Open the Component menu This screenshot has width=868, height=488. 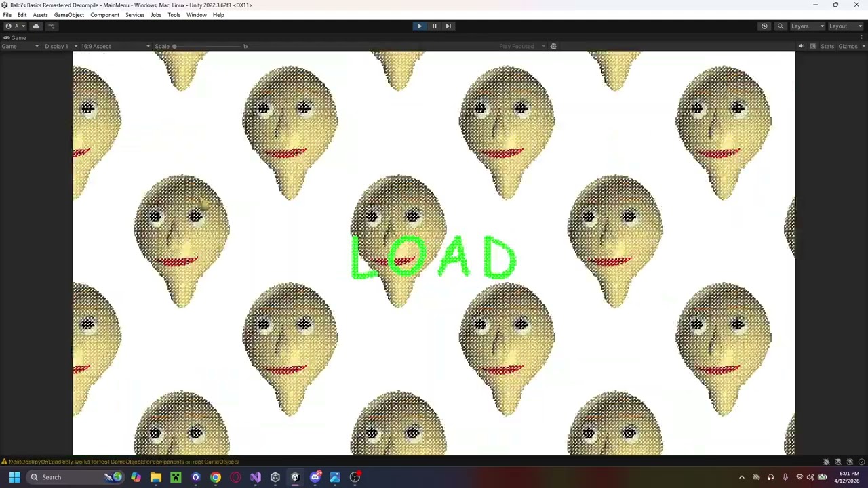coord(104,15)
